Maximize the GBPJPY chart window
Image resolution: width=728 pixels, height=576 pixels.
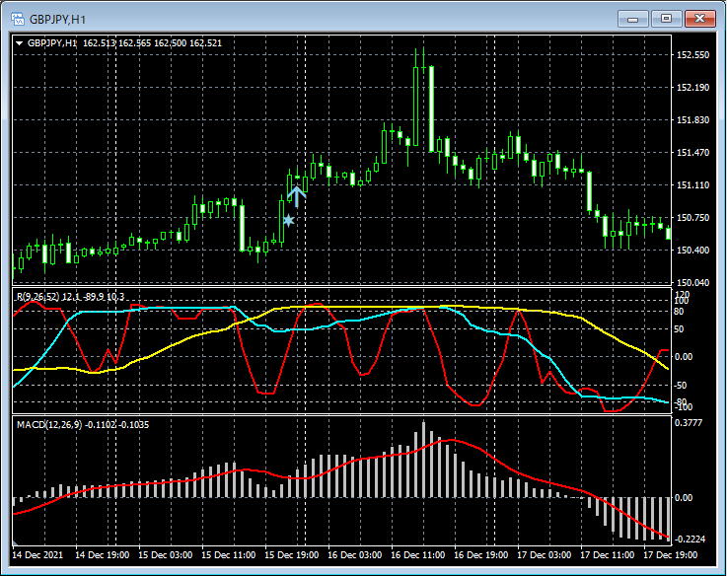(668, 18)
